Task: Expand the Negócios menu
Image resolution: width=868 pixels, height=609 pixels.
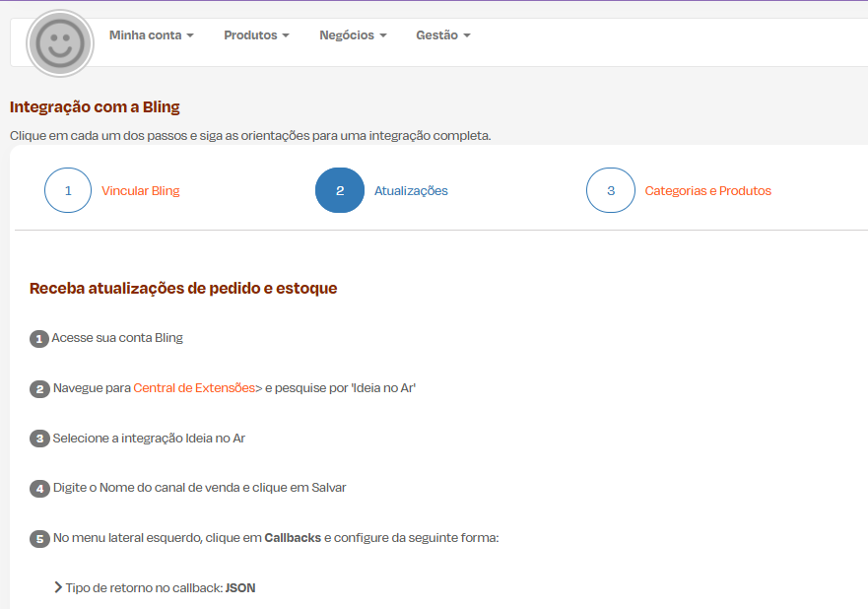Action: tap(353, 35)
